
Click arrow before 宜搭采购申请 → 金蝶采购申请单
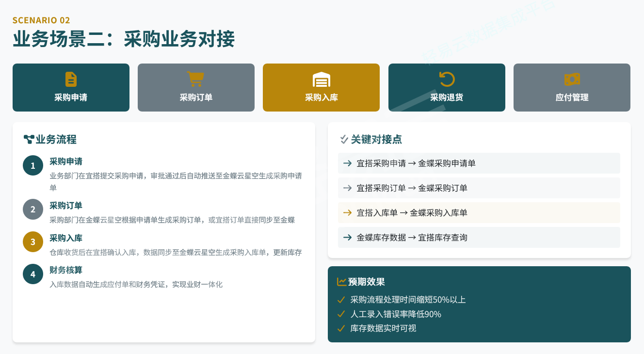click(x=347, y=163)
